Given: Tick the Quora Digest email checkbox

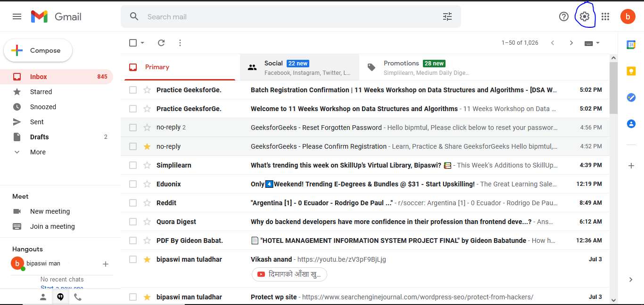Looking at the screenshot, I should point(133,222).
